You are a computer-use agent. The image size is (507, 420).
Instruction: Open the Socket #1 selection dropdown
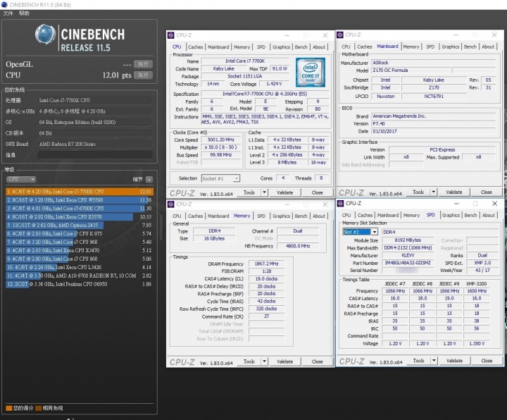pyautogui.click(x=220, y=178)
